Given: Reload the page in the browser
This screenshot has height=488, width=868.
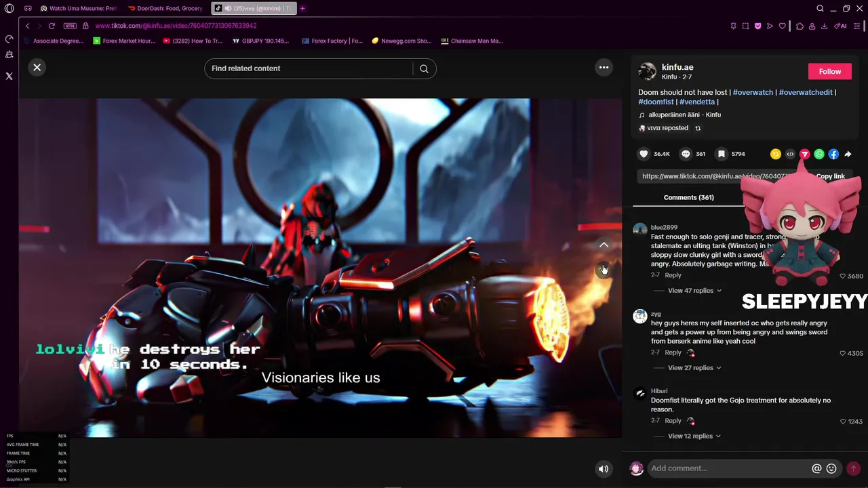Looking at the screenshot, I should pyautogui.click(x=52, y=26).
